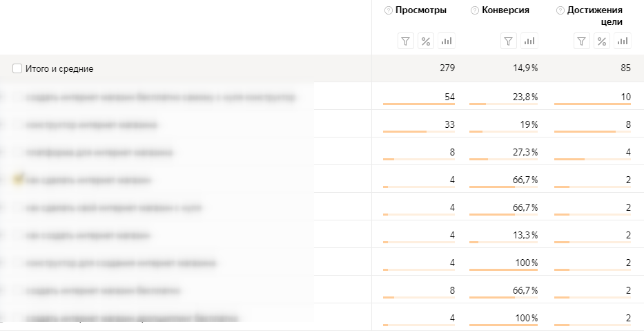This screenshot has height=331, width=644.
Task: Open filter for Конверсия column
Action: pos(508,41)
